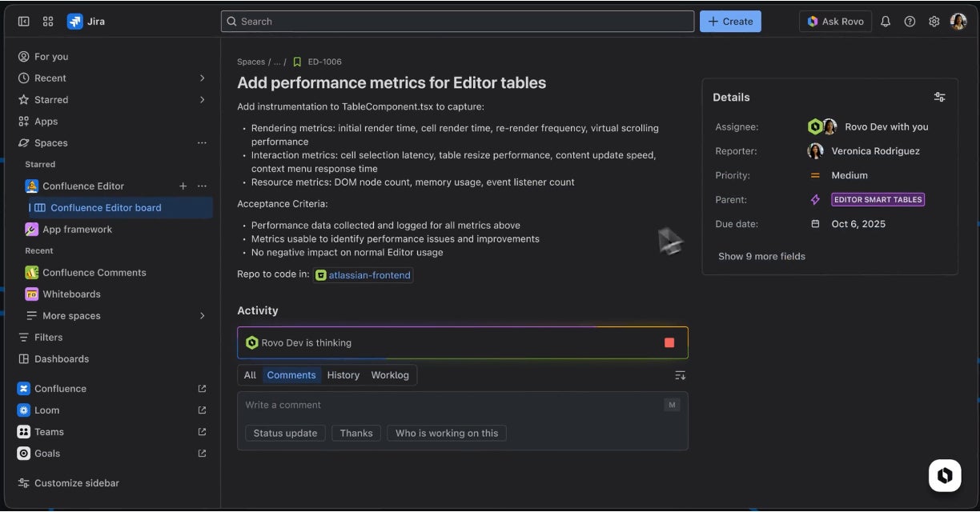Show 9 more fields in Details
The height and width of the screenshot is (512, 980).
tap(761, 257)
